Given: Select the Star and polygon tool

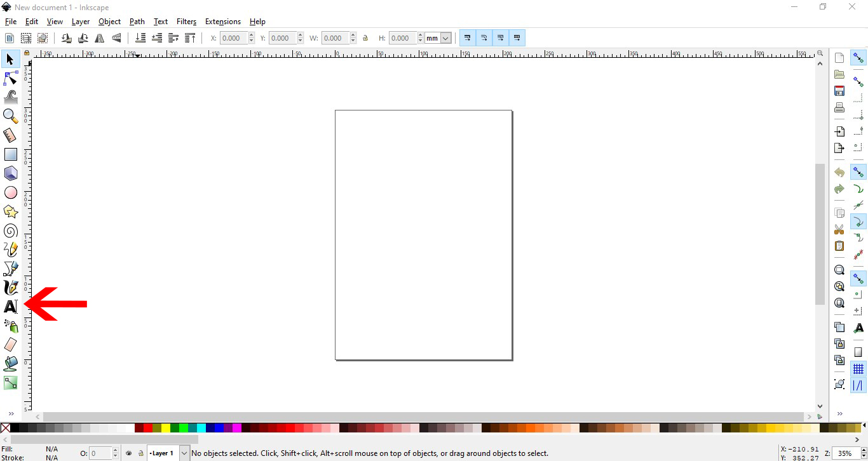Looking at the screenshot, I should [x=10, y=211].
